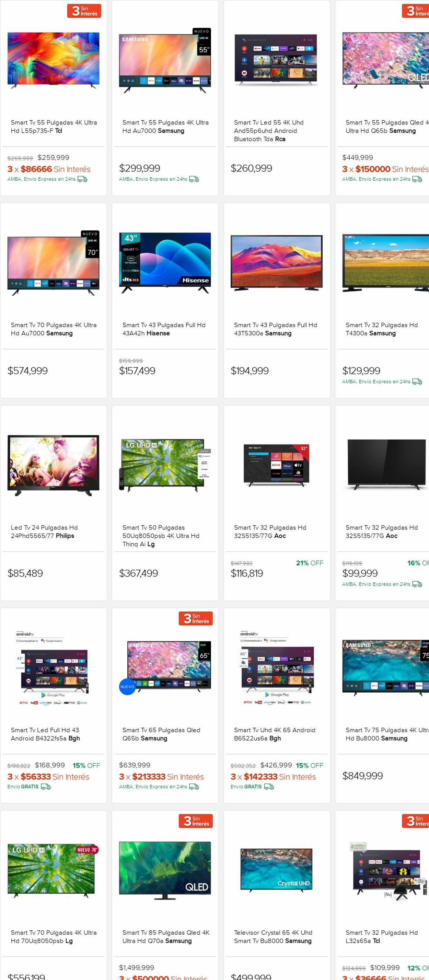Click the 3 Sin Interés badge on Samsung Q65b 65 card
429x980 pixels.
(x=196, y=618)
